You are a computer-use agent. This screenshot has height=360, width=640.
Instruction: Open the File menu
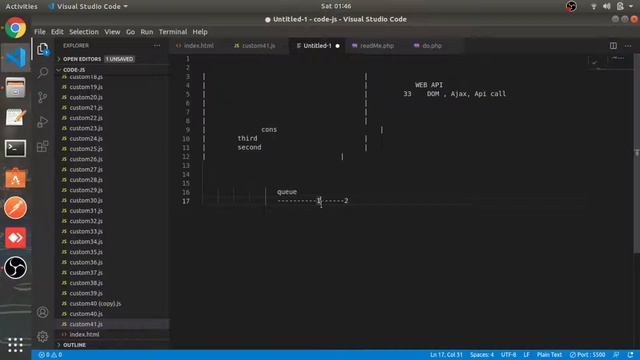40,32
